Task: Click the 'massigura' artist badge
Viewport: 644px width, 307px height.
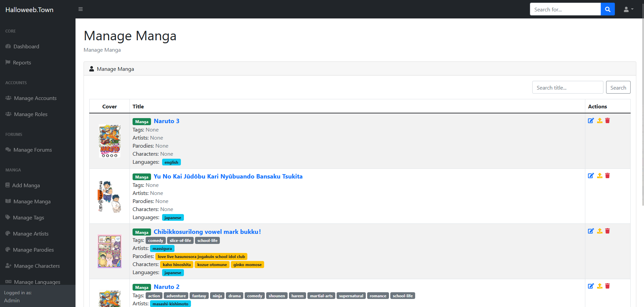Action: click(x=162, y=249)
